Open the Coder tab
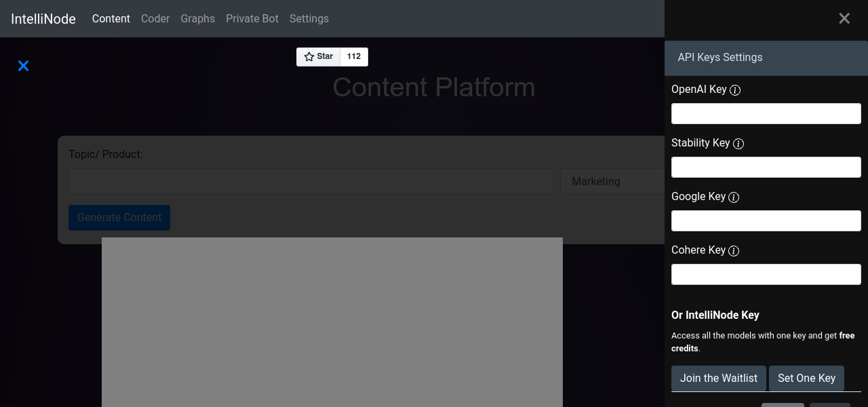 coord(155,19)
